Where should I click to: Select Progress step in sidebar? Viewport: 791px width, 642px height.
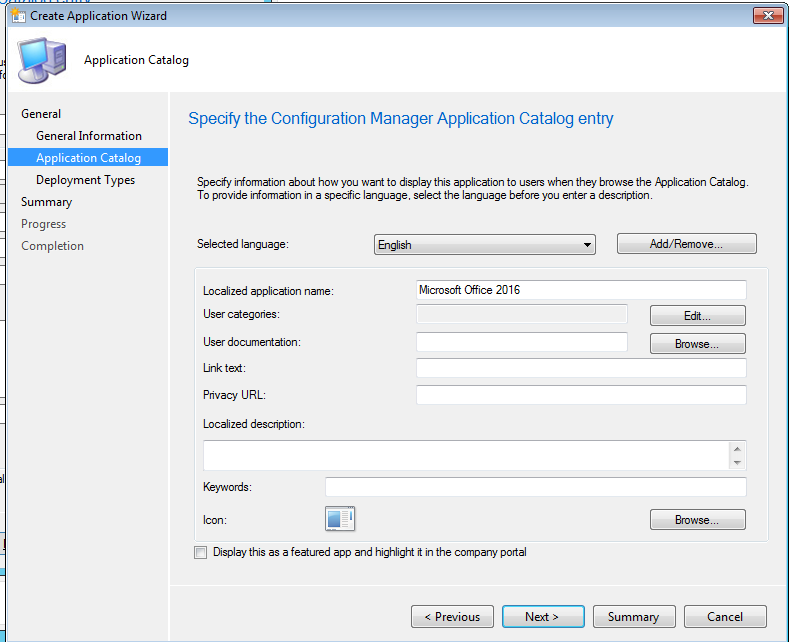tap(43, 224)
